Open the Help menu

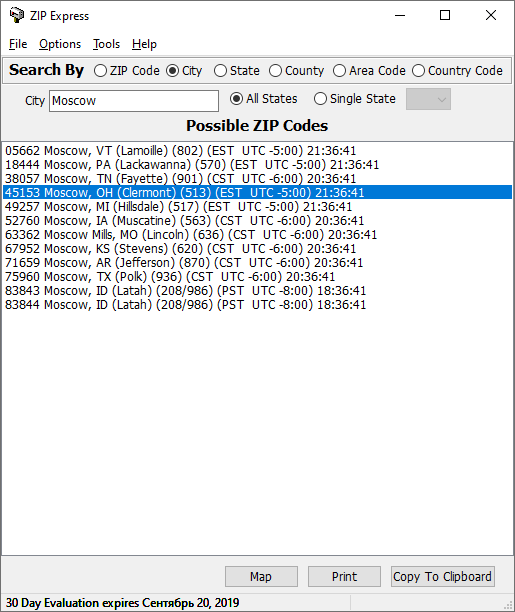(144, 44)
